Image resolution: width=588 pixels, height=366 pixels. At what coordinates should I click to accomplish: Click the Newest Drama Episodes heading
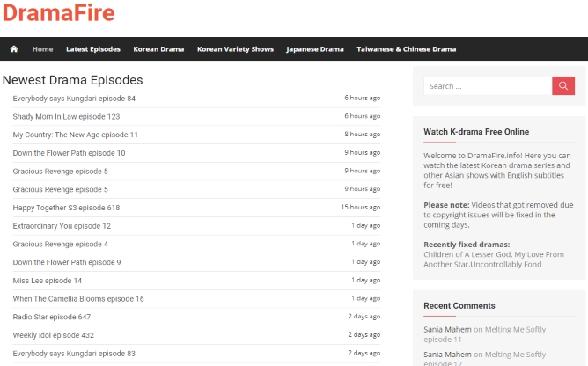(x=73, y=80)
